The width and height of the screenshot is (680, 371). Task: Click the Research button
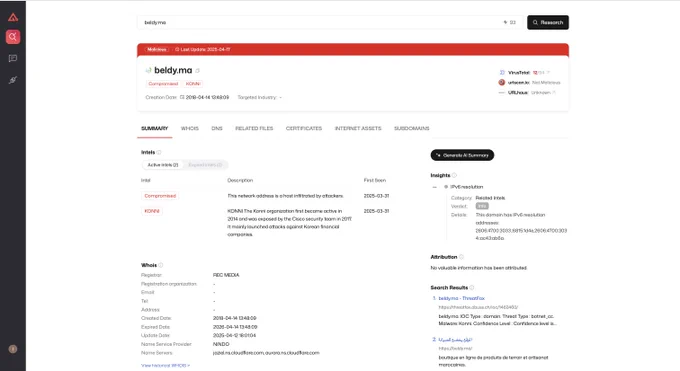548,23
